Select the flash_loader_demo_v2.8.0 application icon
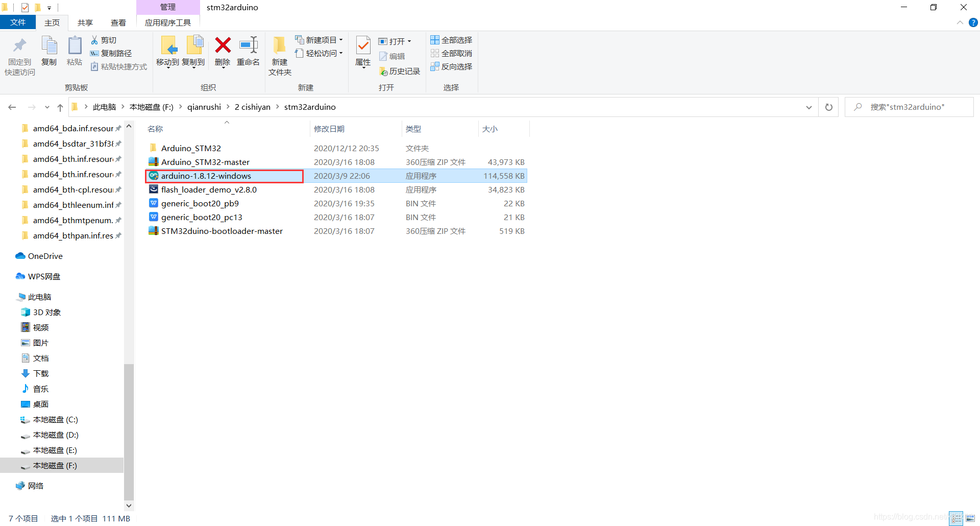 pos(154,189)
